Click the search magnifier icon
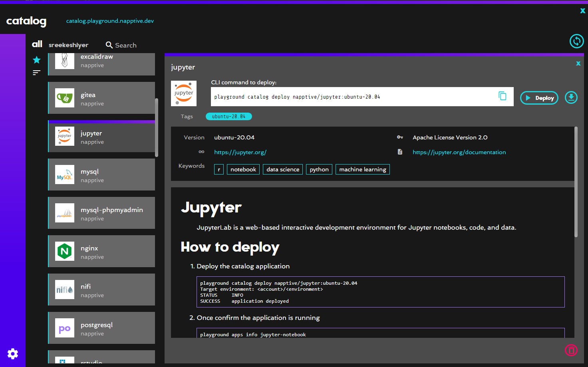Viewport: 588px width, 367px height. (x=109, y=45)
